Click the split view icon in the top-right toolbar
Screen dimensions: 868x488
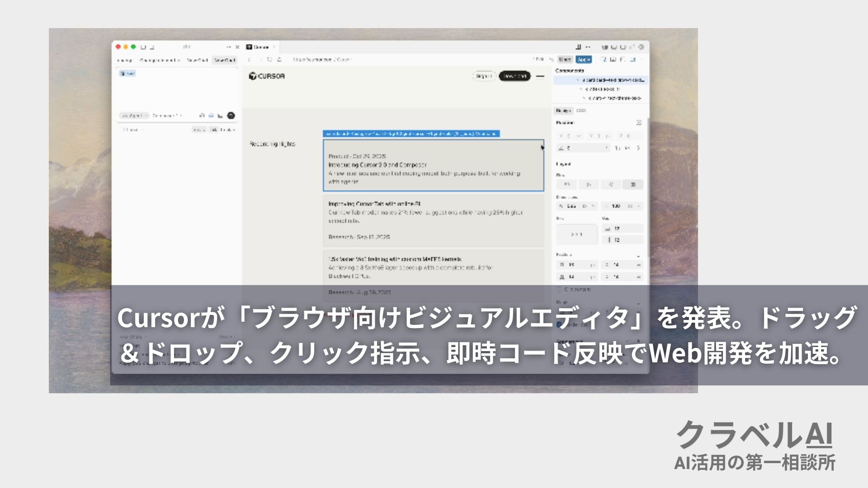click(578, 47)
